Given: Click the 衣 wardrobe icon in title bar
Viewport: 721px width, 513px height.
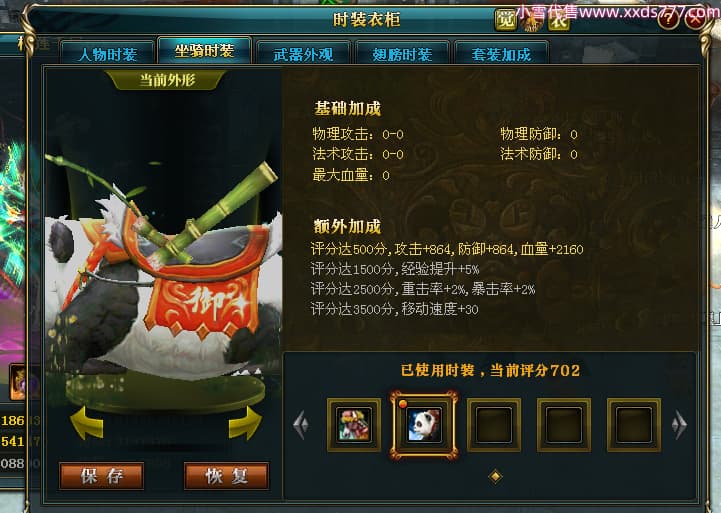Looking at the screenshot, I should point(559,21).
